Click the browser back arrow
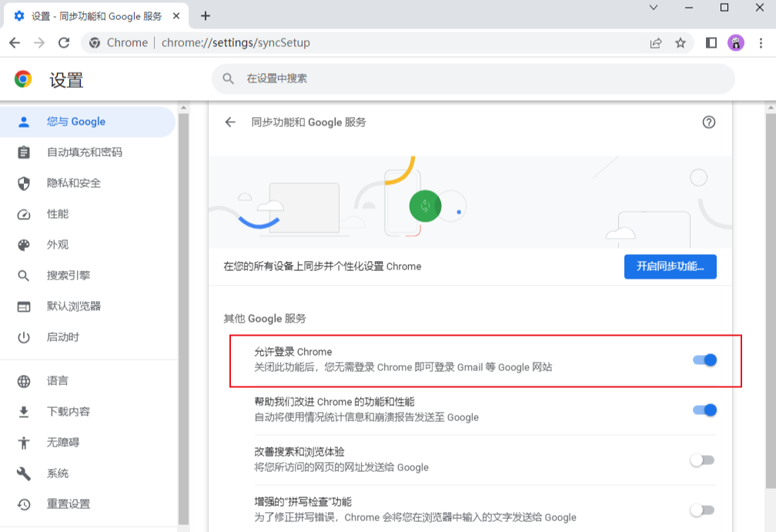Viewport: 776px width, 532px height. coord(15,43)
